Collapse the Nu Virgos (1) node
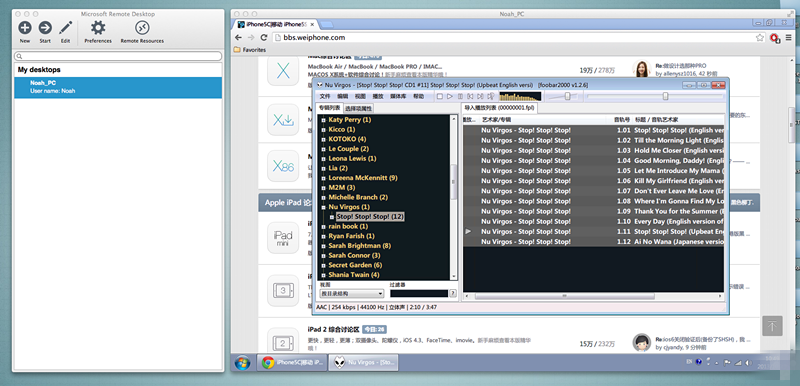 [x=323, y=207]
